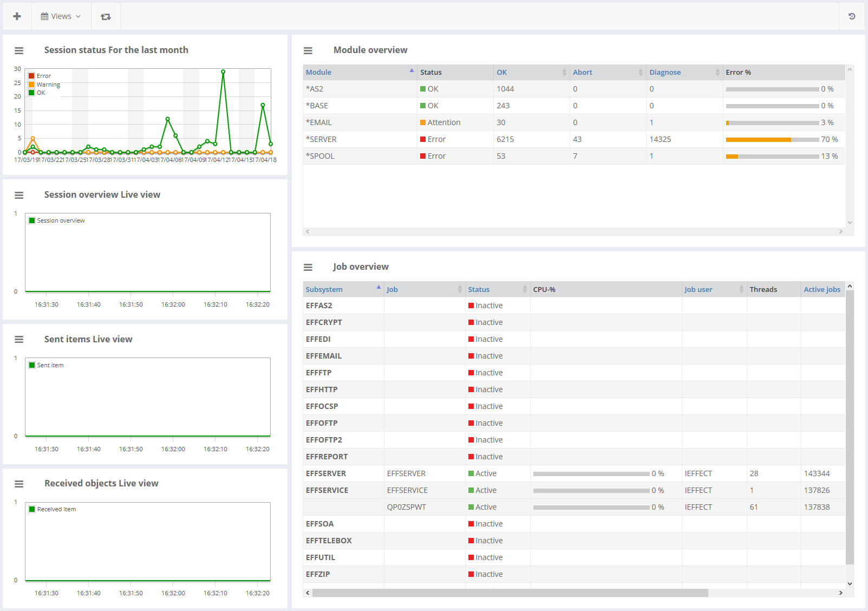Sort Job overview by Job user column

tap(698, 289)
